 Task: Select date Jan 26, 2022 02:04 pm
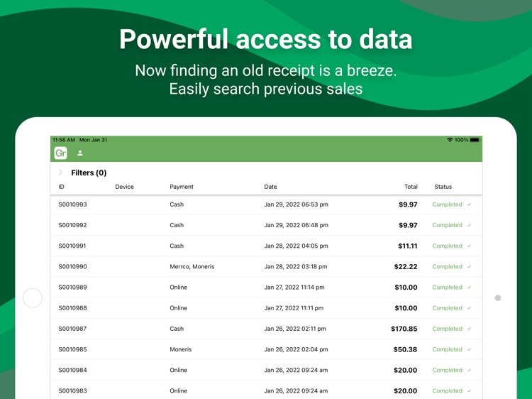297,349
